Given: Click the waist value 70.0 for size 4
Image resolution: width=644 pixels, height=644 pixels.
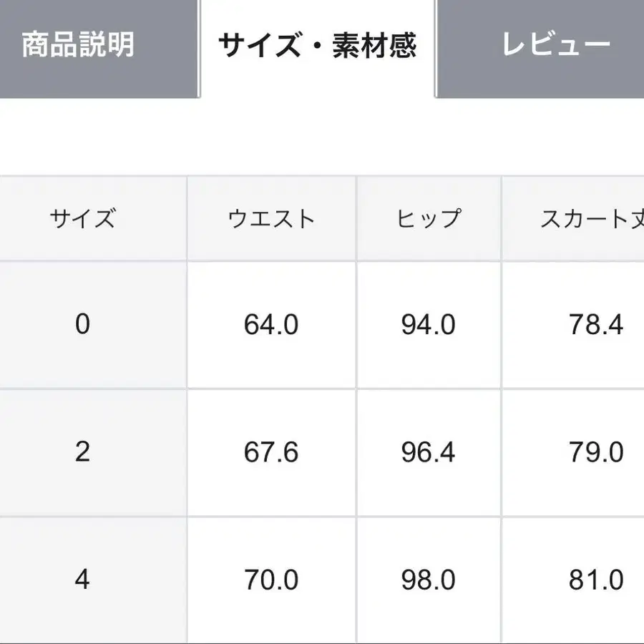Looking at the screenshot, I should (x=270, y=581).
